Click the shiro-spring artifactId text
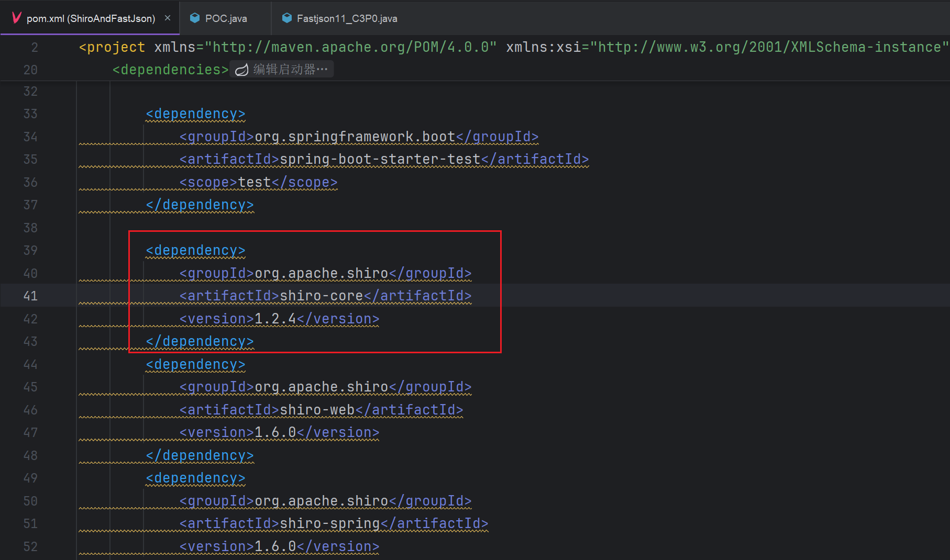This screenshot has width=950, height=560. click(x=329, y=524)
